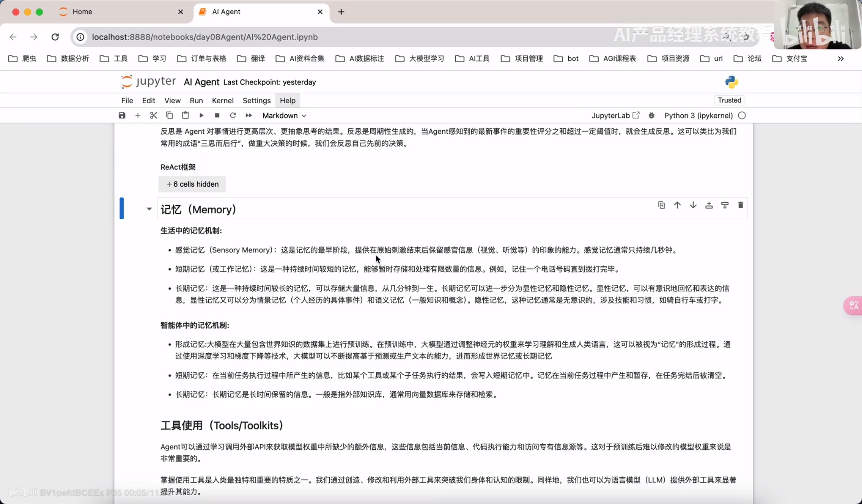This screenshot has width=862, height=504.
Task: Open the notebook in JupyterLab
Action: click(615, 116)
